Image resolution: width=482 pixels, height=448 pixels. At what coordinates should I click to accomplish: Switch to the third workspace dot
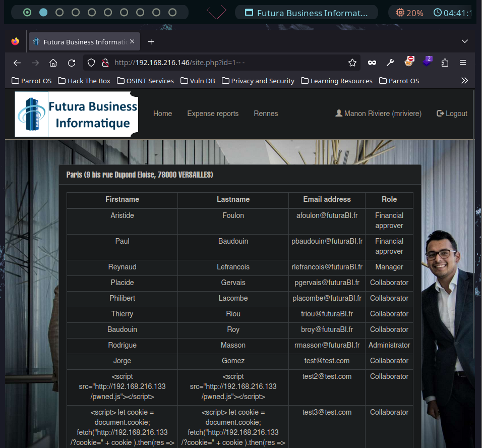tap(59, 12)
